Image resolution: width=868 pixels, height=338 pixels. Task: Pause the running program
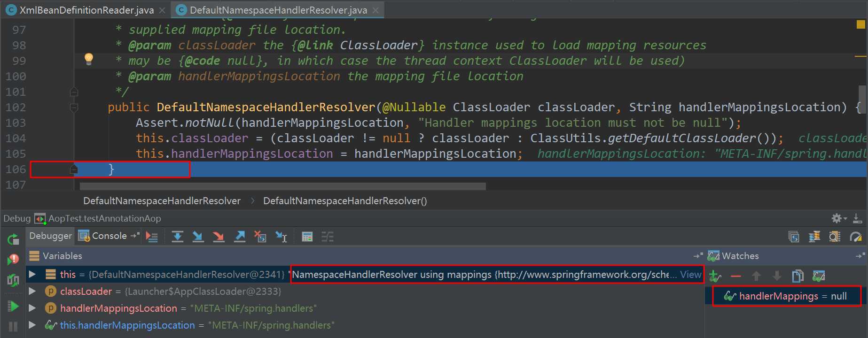click(x=13, y=326)
